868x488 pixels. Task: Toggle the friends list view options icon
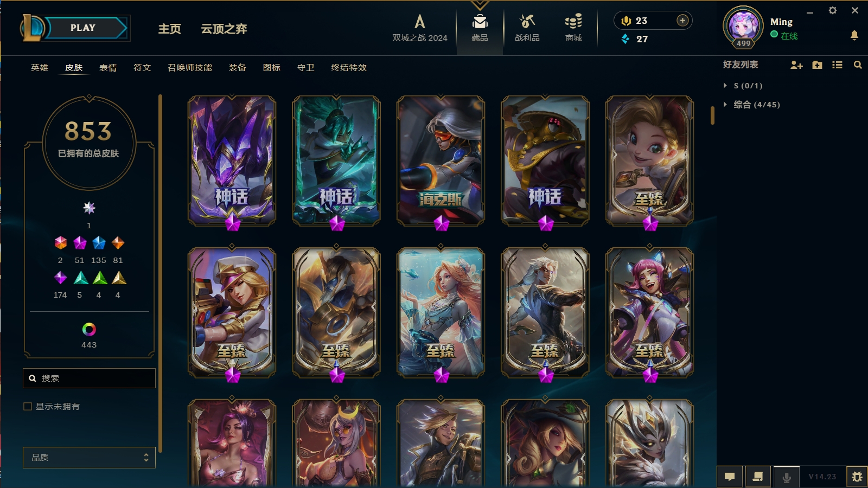[838, 65]
